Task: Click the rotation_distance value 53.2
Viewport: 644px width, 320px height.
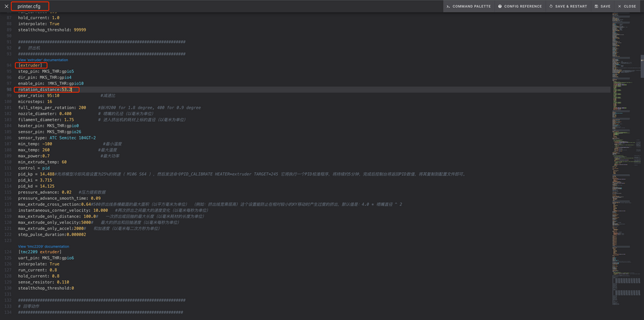Action: click(66, 90)
